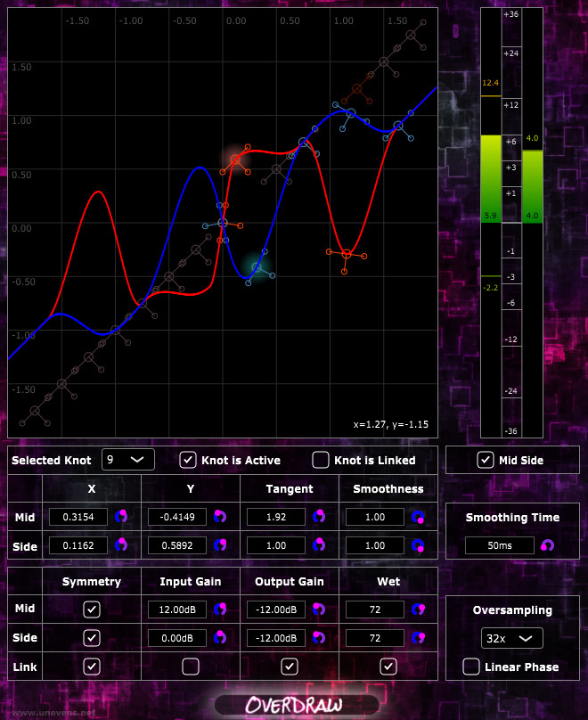The image size is (588, 720).
Task: Turn the Mid X rotary knob
Action: click(121, 516)
